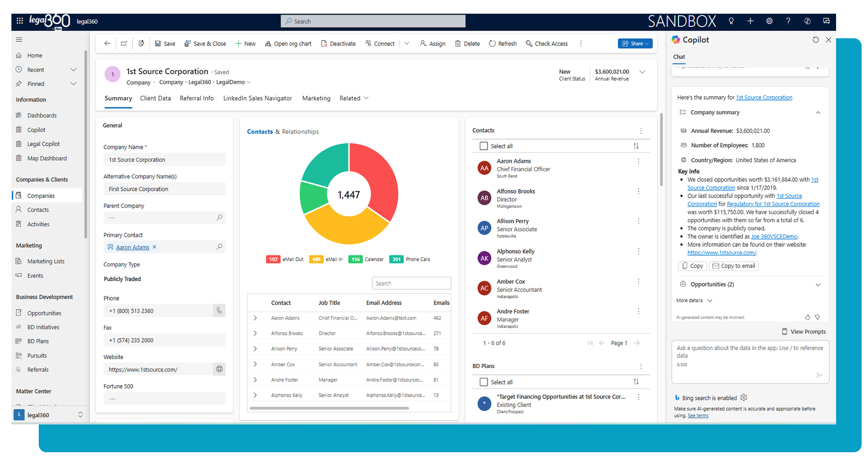This screenshot has height=470, width=868.
Task: Expand the Aaron Adams row in contacts table
Action: (x=255, y=318)
